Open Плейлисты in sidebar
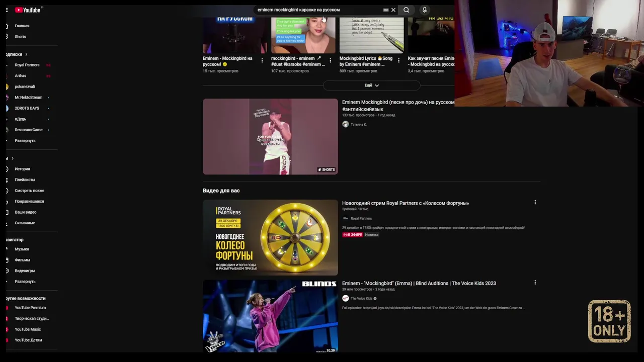This screenshot has height=362, width=644. tap(25, 180)
